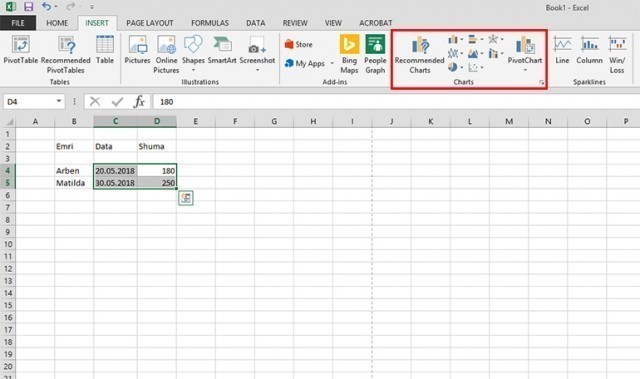This screenshot has height=379, width=640.
Task: Insert a line chart from Charts group
Action: coord(453,53)
